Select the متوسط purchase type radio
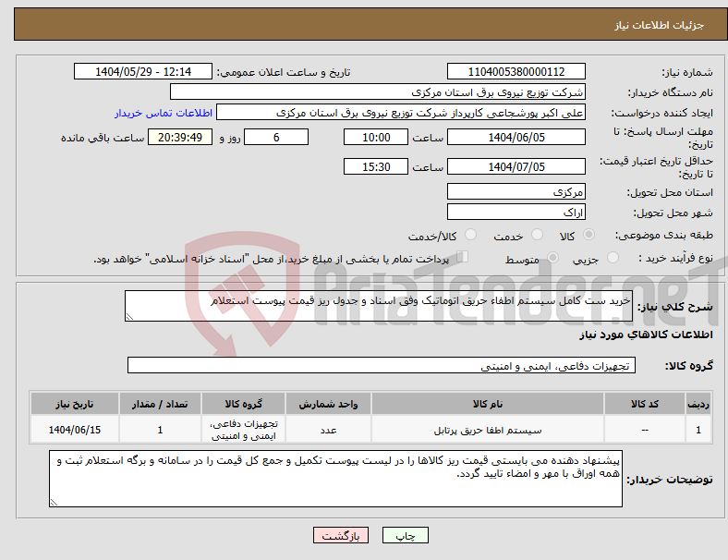 (552, 258)
